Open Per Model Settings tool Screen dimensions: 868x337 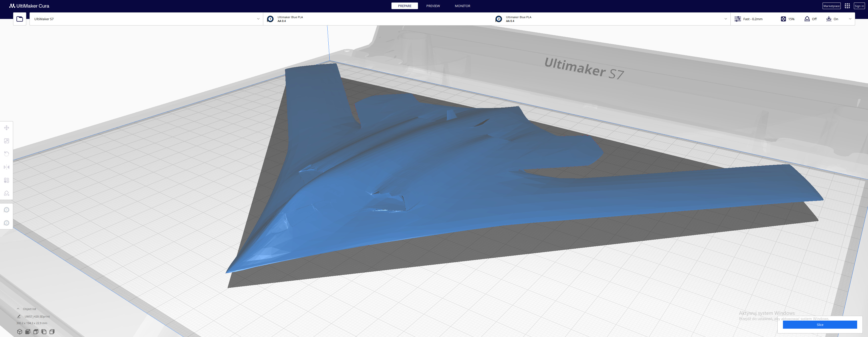(x=6, y=180)
